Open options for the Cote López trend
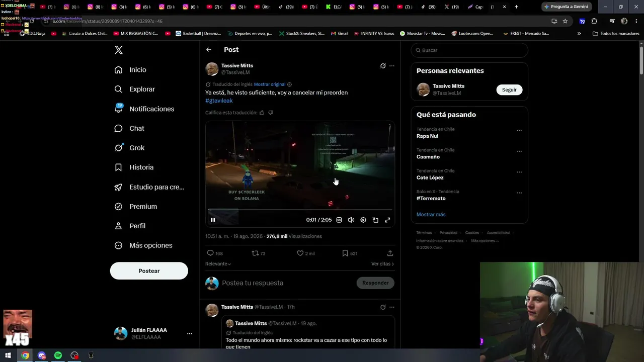This screenshot has width=644, height=362. (x=519, y=172)
